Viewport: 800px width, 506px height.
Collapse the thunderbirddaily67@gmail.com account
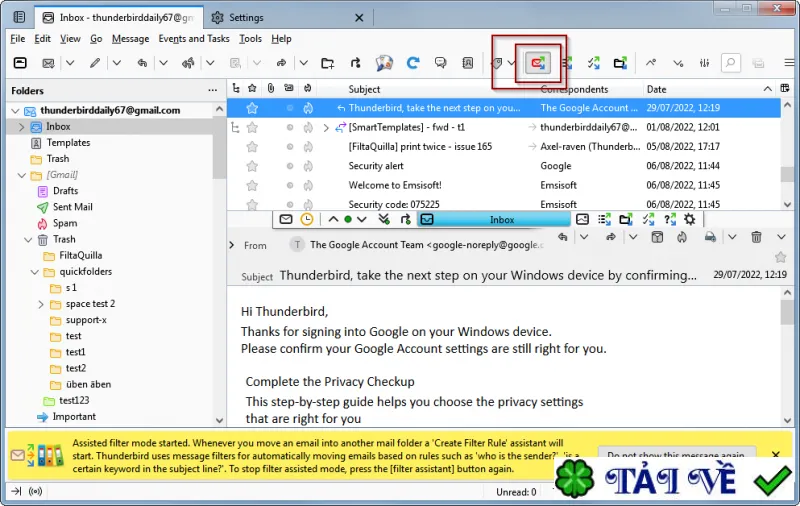pos(15,111)
